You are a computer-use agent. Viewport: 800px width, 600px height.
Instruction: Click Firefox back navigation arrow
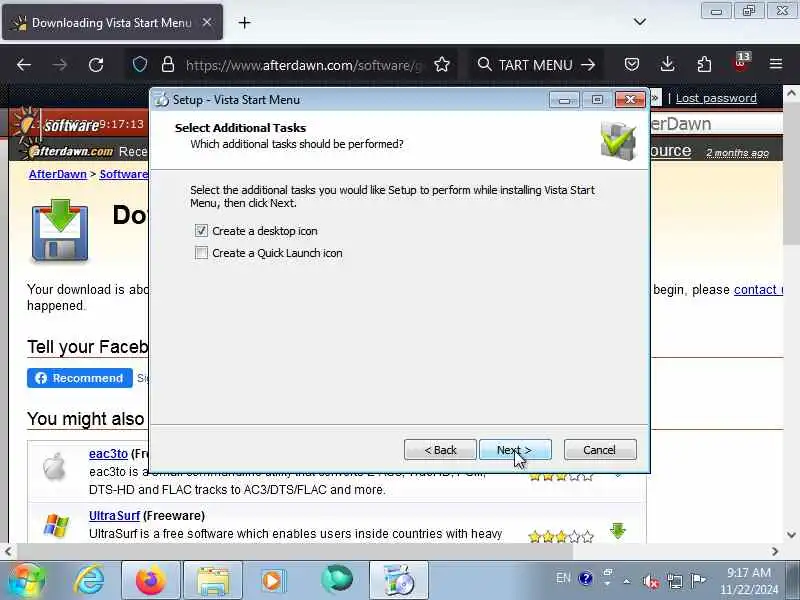24,65
